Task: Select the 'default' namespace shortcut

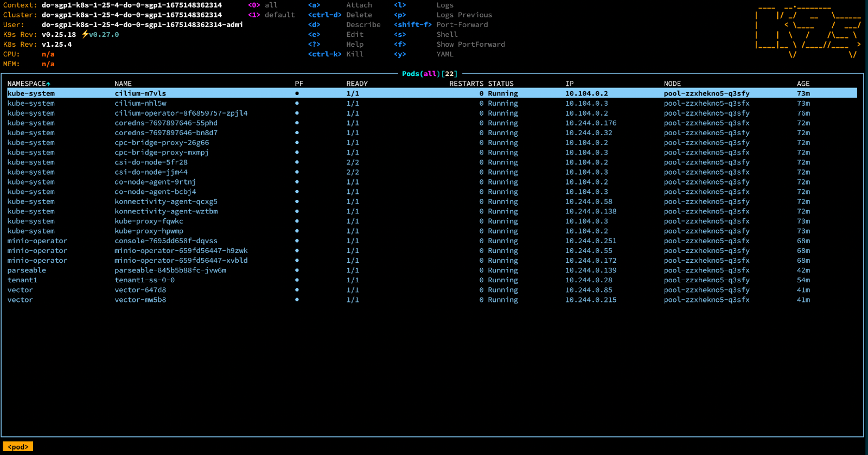Action: 279,15
